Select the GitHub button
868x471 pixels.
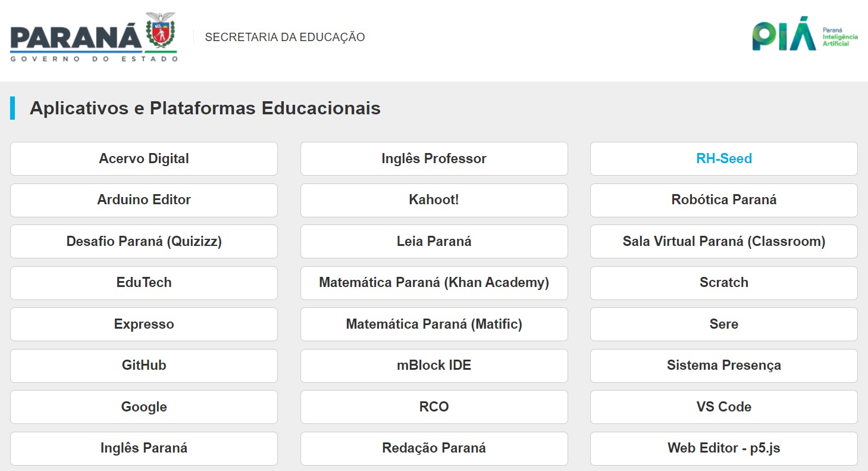144,366
